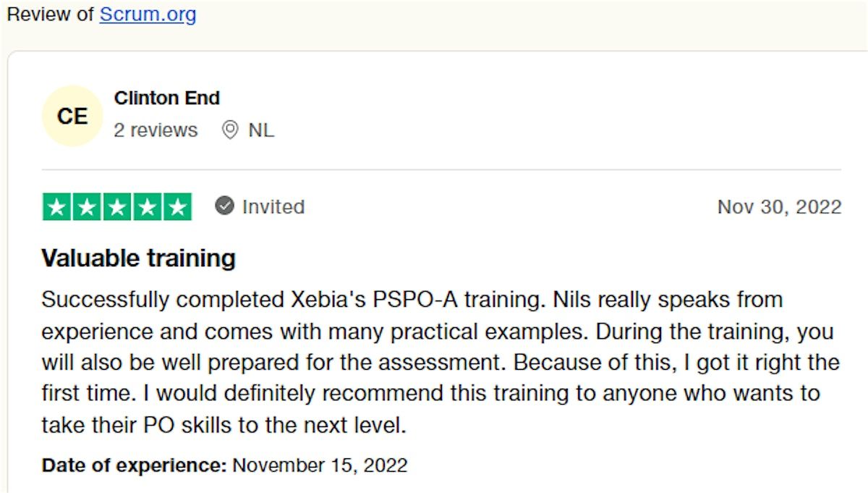
Task: Open Clinton End's reviewer profile
Action: [166, 98]
